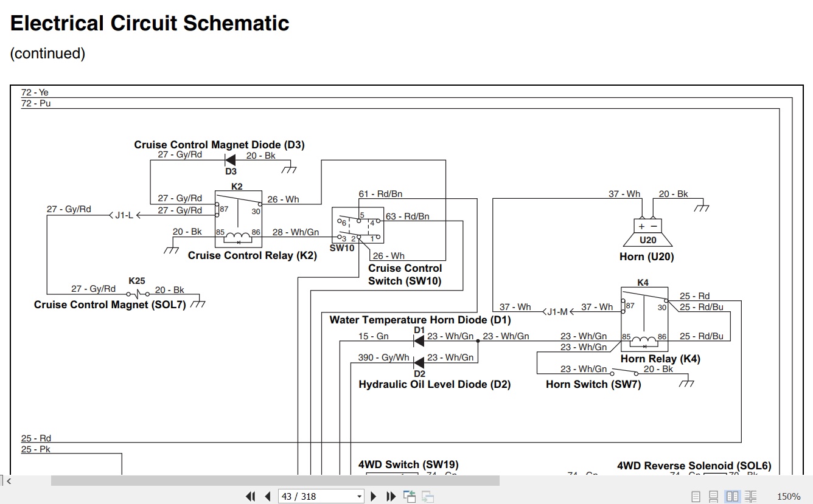Select continuous facing pages layout
This screenshot has width=813, height=504.
coord(751,497)
